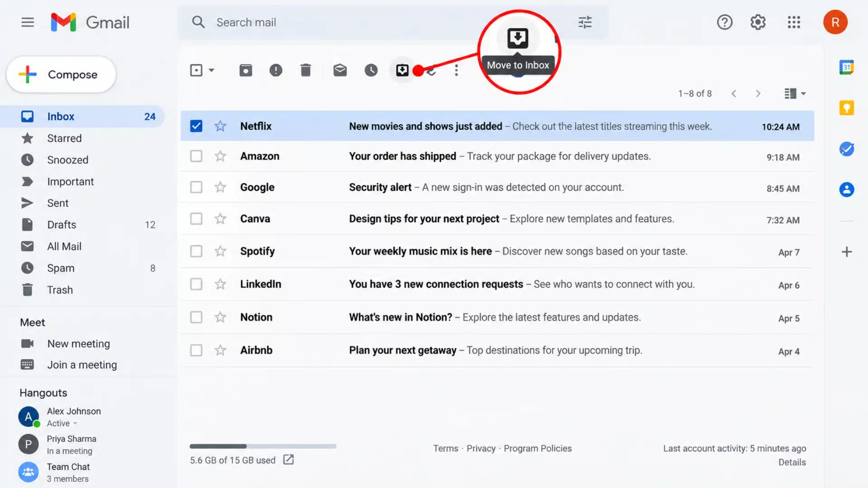Open the Inbox folder
The height and width of the screenshot is (488, 868).
coord(82,117)
